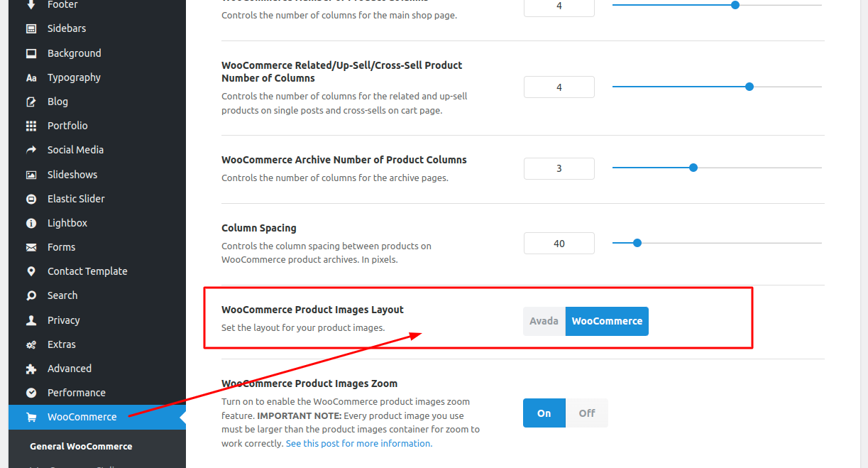Select WooCommerce product images layout option
Viewport: 868px width, 468px height.
tap(607, 321)
